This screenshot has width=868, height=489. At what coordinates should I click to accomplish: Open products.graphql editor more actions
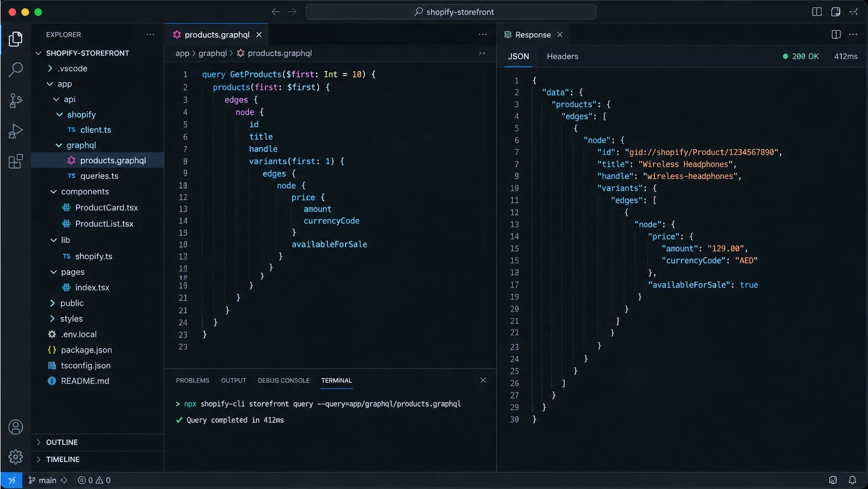pos(483,34)
